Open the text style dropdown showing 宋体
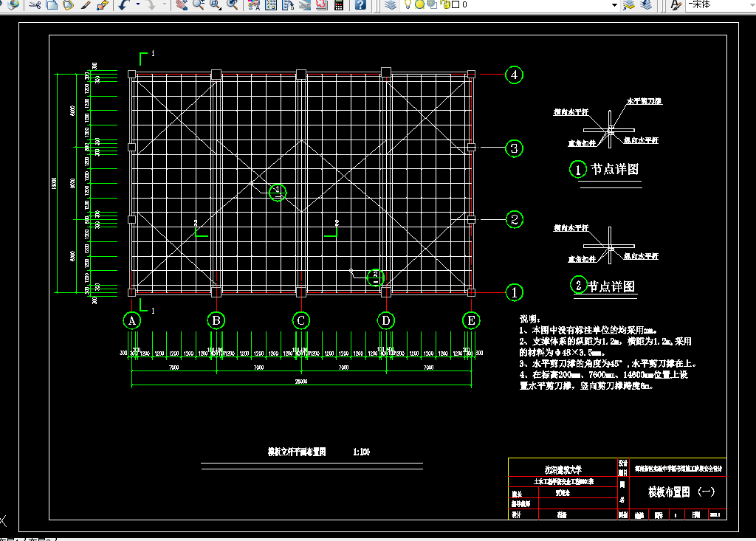756x541 pixels. [x=720, y=4]
